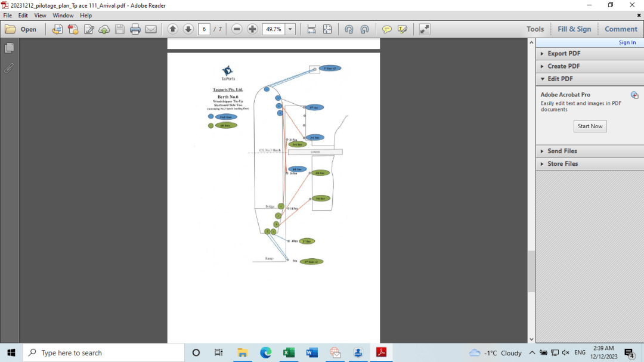644x362 pixels.
Task: Zoom in using the plus button
Action: click(x=252, y=29)
